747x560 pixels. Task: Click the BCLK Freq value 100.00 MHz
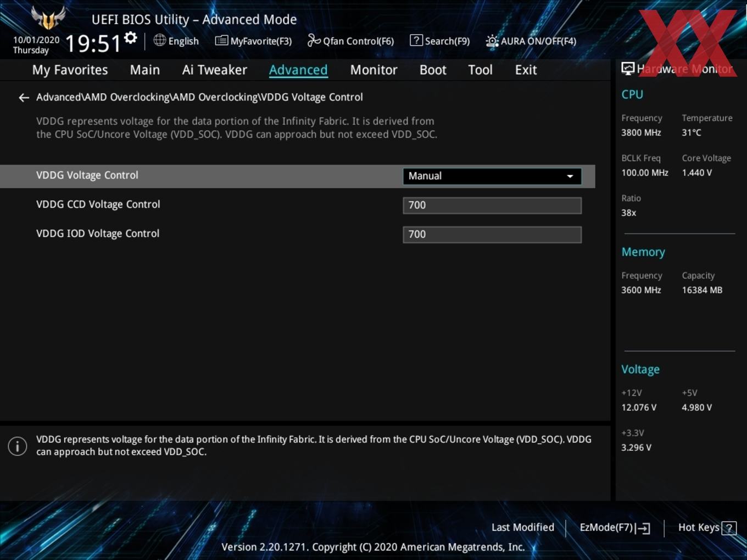pos(645,172)
